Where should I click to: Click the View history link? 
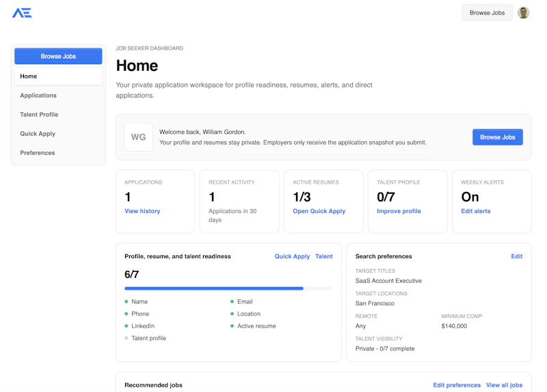[x=142, y=211]
